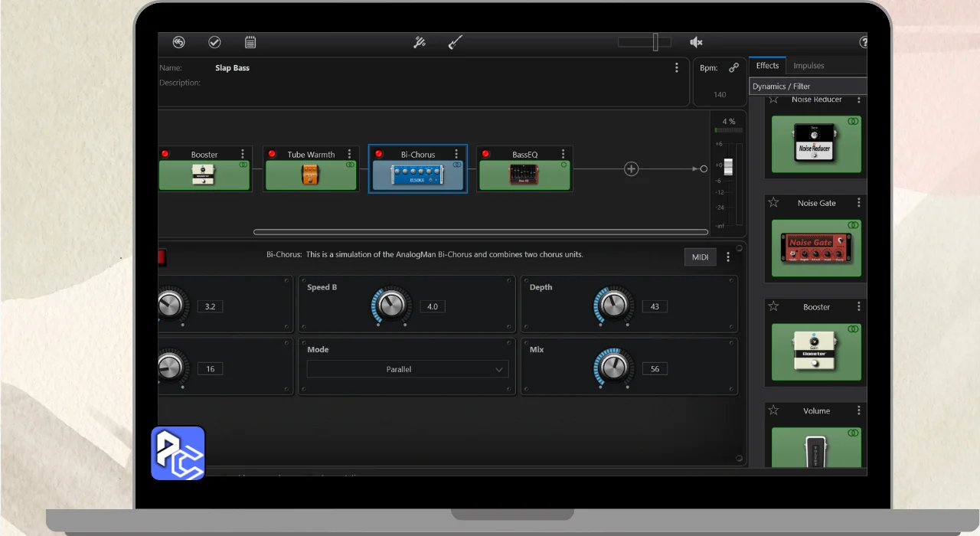Click the BPM link chain icon
Screen dimensions: 980x536
pyautogui.click(x=733, y=67)
